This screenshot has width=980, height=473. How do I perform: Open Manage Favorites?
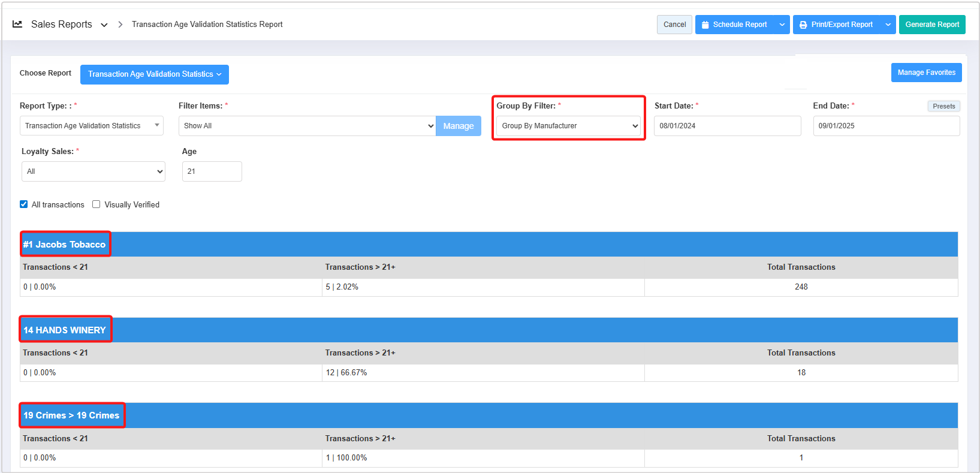(926, 73)
